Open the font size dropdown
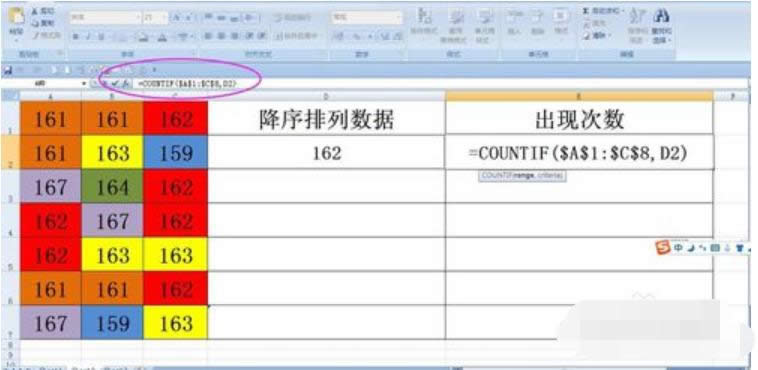 (164, 18)
